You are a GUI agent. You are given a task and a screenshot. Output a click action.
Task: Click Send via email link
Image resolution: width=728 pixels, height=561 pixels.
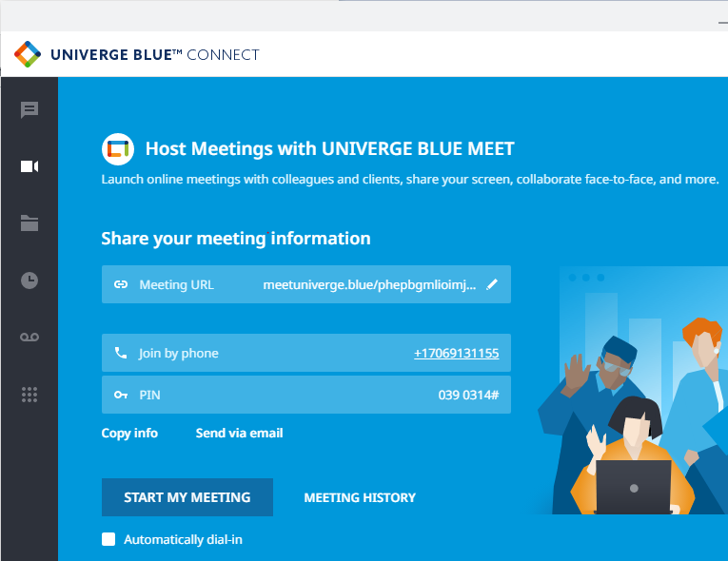[x=239, y=433]
